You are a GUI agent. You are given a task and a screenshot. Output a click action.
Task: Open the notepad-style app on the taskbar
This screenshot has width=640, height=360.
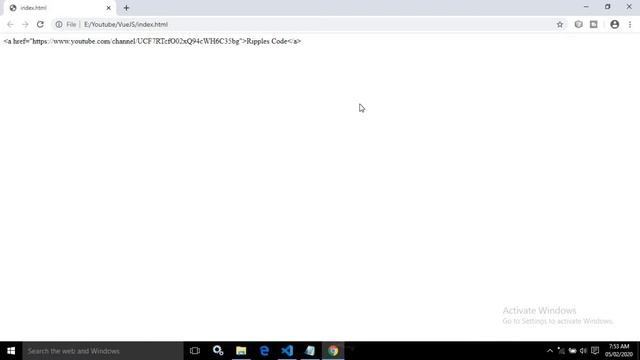[x=310, y=351]
